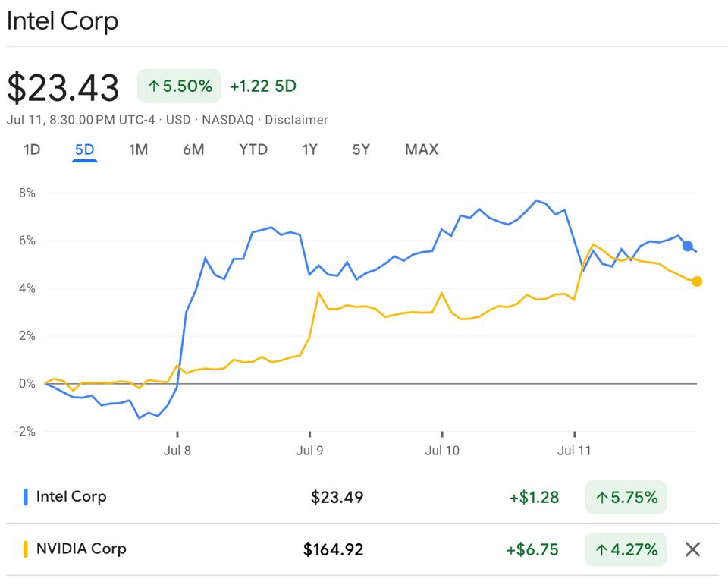The image size is (728, 585).
Task: Switch chart to 1M range
Action: (138, 149)
